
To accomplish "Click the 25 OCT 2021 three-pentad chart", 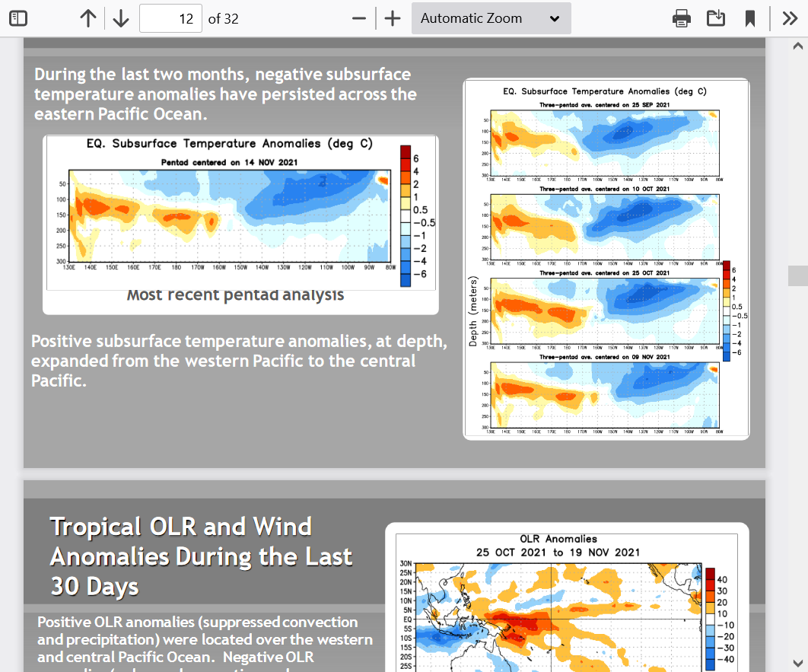I will (605, 311).
